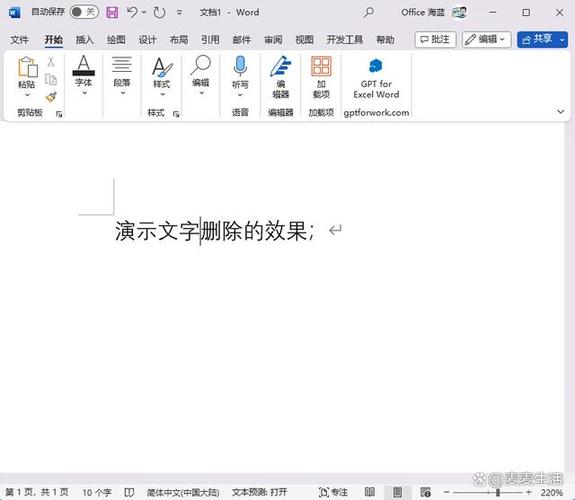This screenshot has width=575, height=500.
Task: Adjust the zoom slider handle
Action: pos(498,492)
